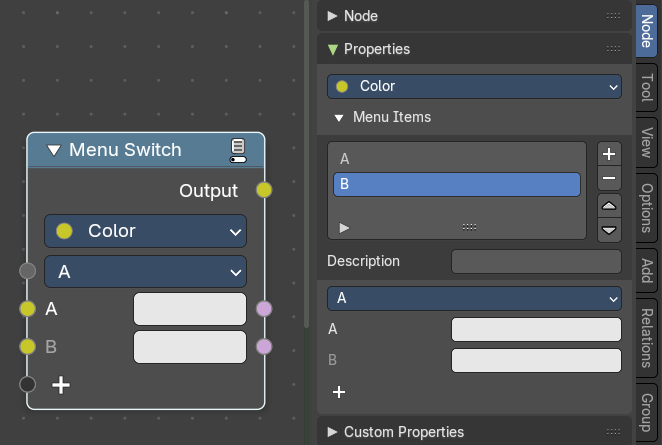Open the A menu dropdown in node
Viewport: 662px width, 445px height.
tap(145, 271)
